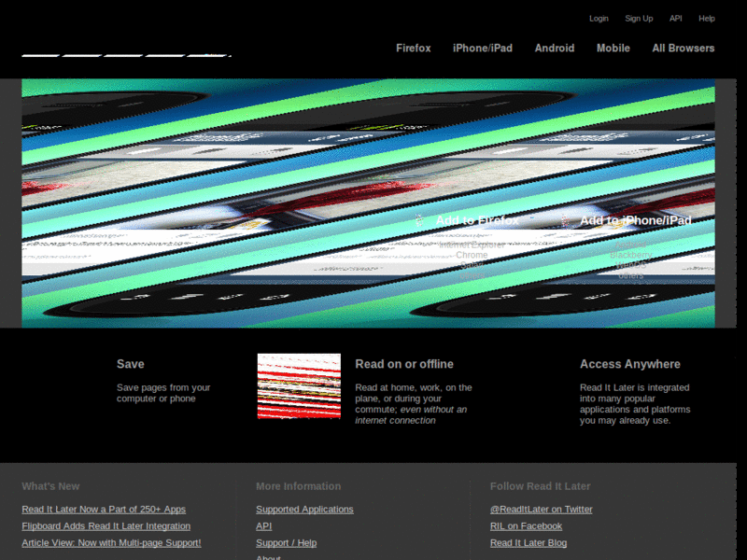Open Article View: Now with Multi-page Support
The image size is (747, 560).
(x=111, y=543)
